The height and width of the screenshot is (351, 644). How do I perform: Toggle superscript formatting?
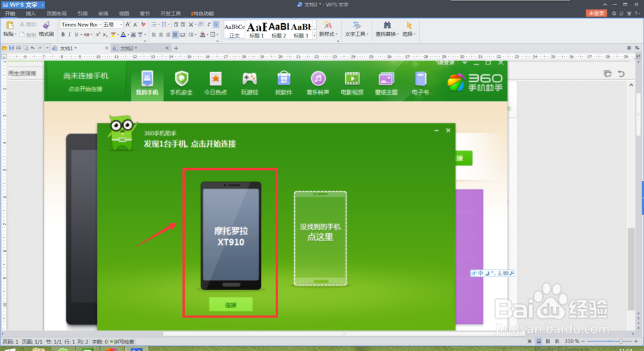98,35
